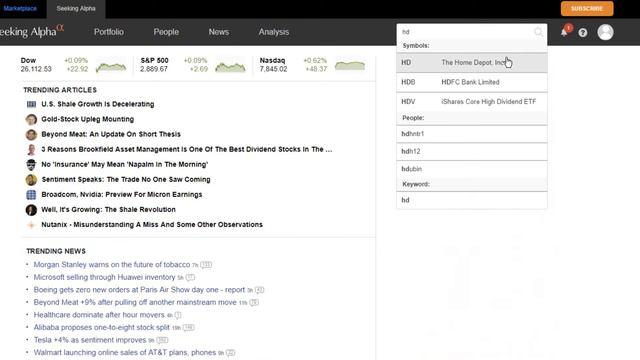Open comments on Alibaba stock split news
This screenshot has height=360, width=640.
189,328
